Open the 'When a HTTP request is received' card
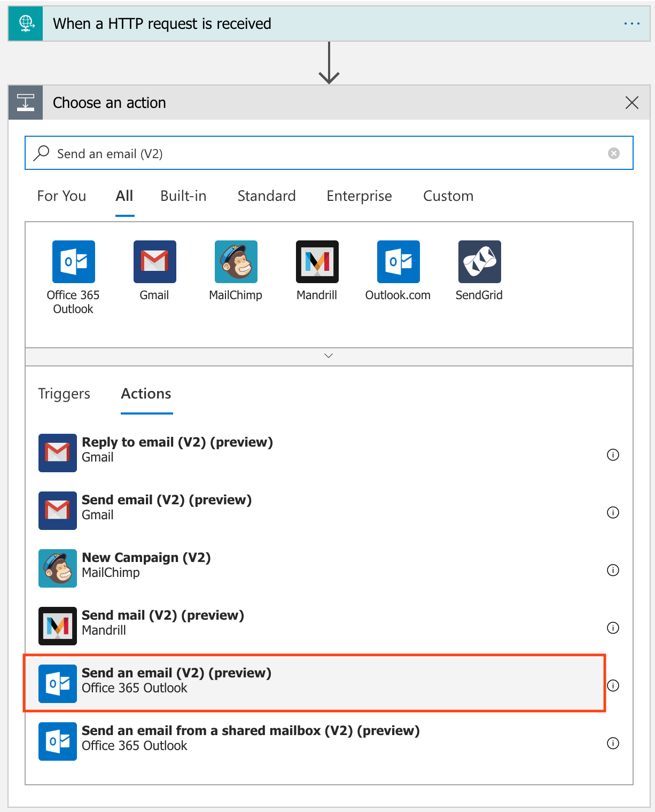Viewport: 655px width, 812px height. [329, 24]
